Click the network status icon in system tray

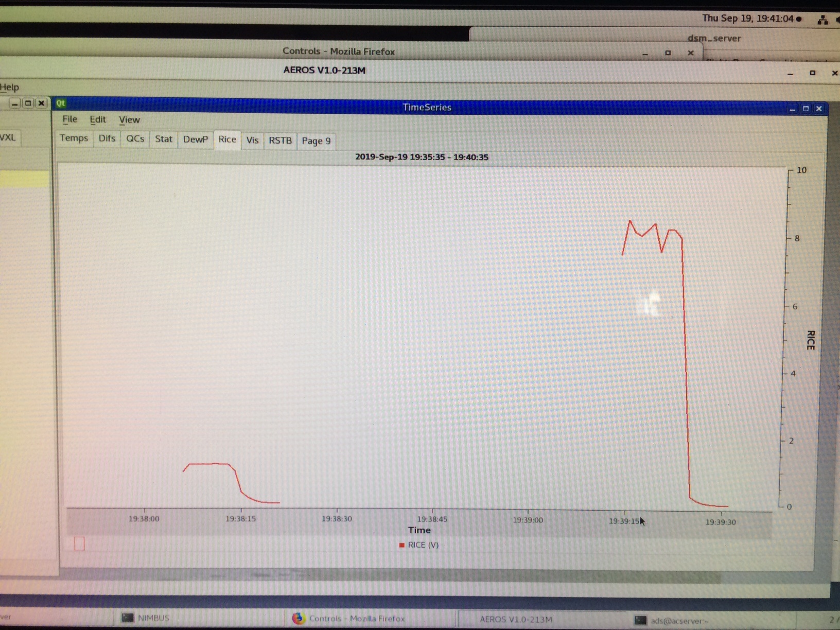coord(822,20)
